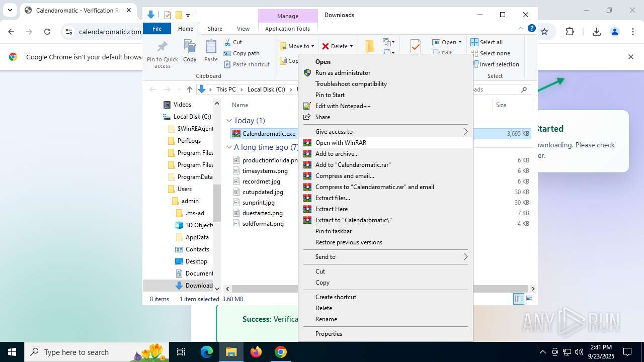Image resolution: width=644 pixels, height=362 pixels.
Task: Select productionflorida.png file
Action: (265, 160)
